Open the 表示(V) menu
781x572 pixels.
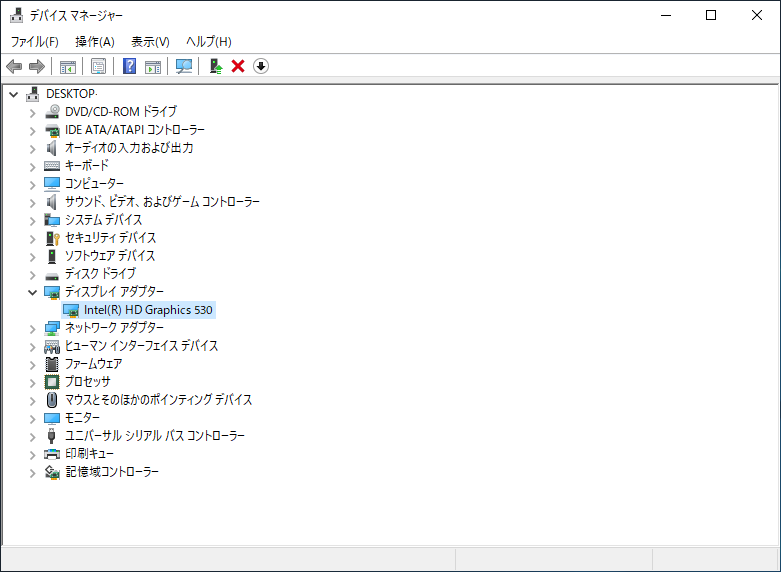pos(150,41)
